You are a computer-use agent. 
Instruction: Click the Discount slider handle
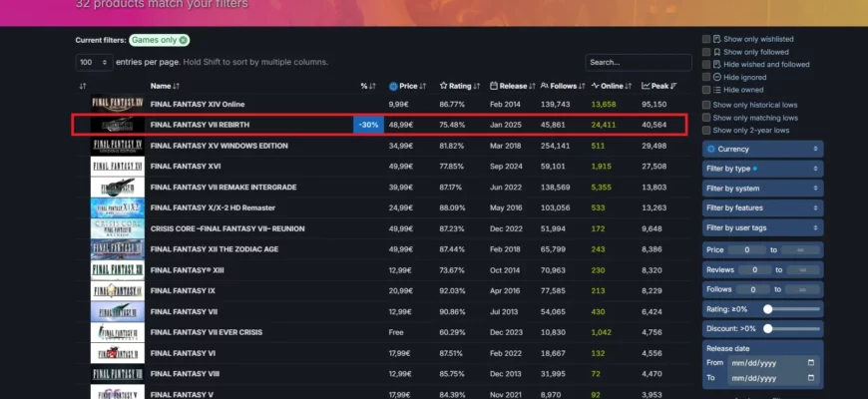(768, 328)
